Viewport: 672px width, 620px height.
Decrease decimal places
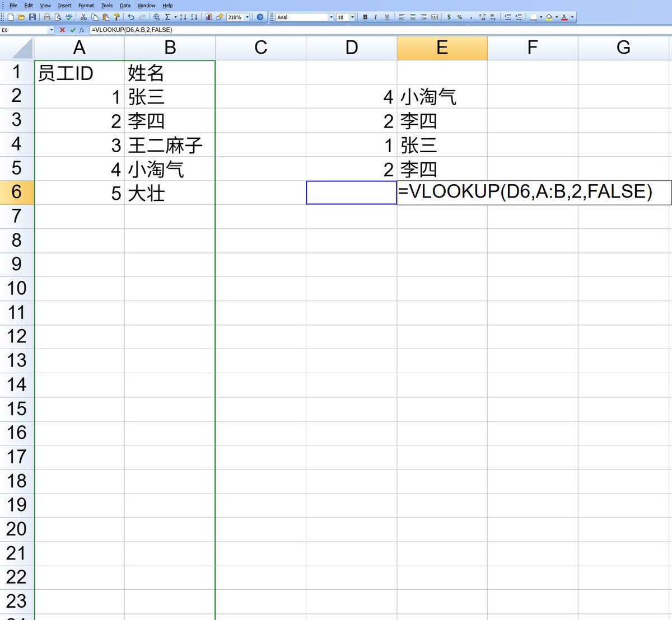pos(492,17)
